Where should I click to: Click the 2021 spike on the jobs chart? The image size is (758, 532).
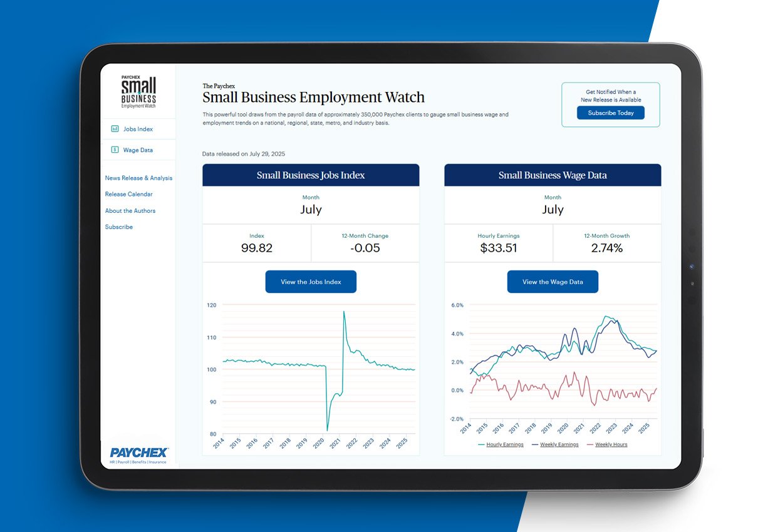coord(343,312)
